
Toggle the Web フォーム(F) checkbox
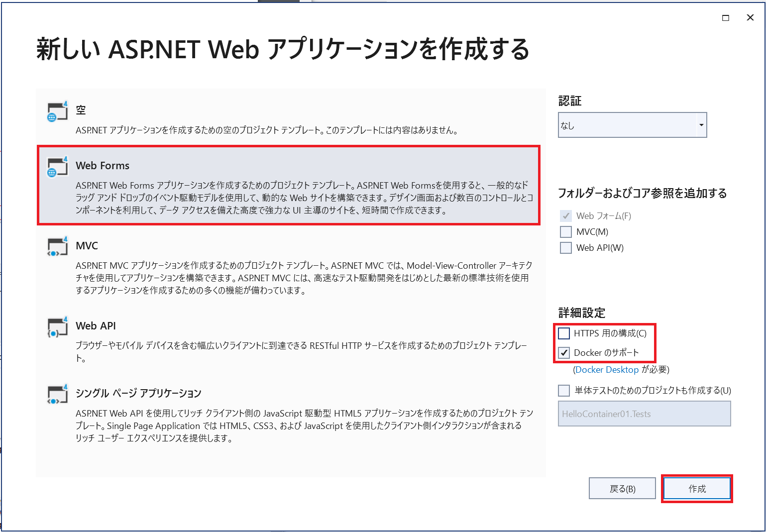(565, 216)
